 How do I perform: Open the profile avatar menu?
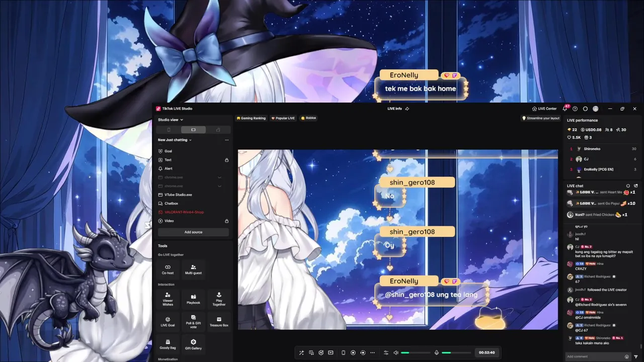(x=596, y=109)
